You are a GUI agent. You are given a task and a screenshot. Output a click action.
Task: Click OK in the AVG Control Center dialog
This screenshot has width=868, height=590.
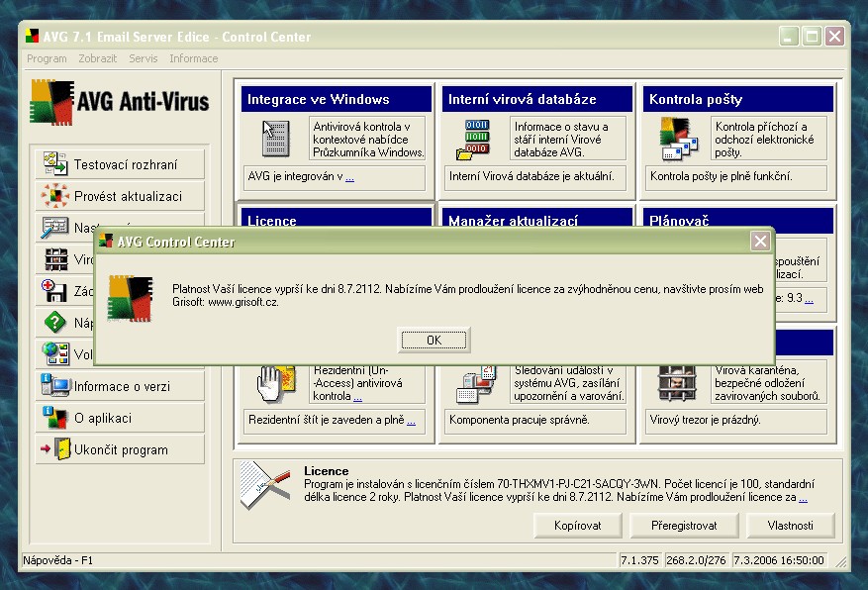click(434, 340)
